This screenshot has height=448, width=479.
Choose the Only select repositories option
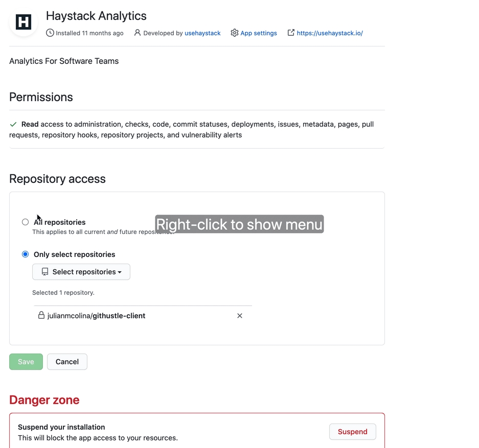(x=25, y=254)
